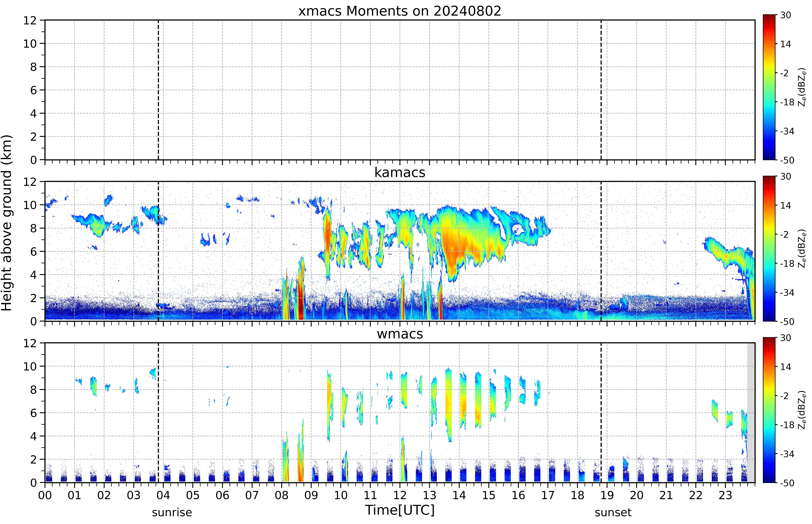Click the '-18' label on xmacs colorbar
Viewport: 812px width, 524px height.
[787, 102]
